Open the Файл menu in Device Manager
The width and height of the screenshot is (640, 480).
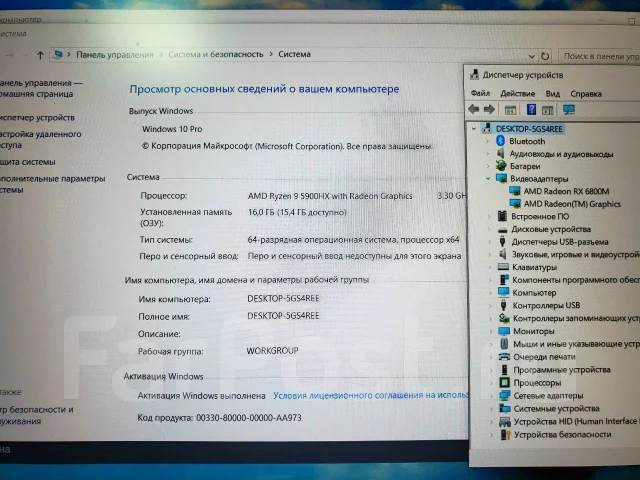tap(480, 93)
